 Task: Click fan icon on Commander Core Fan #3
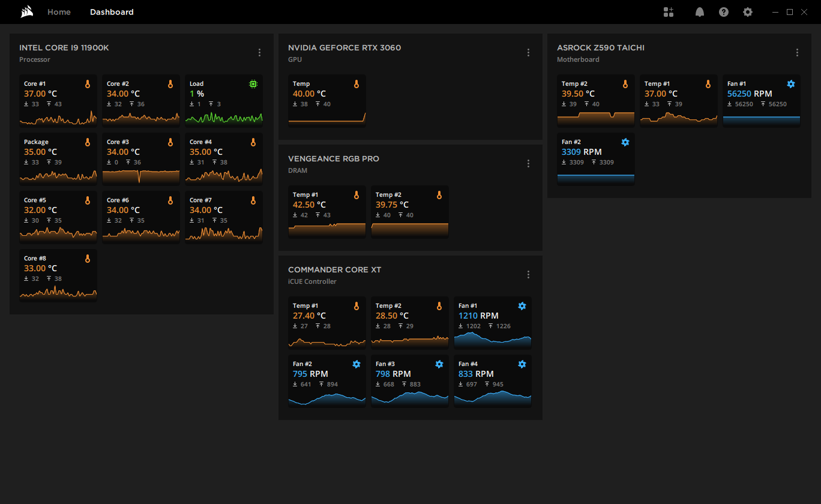click(439, 364)
